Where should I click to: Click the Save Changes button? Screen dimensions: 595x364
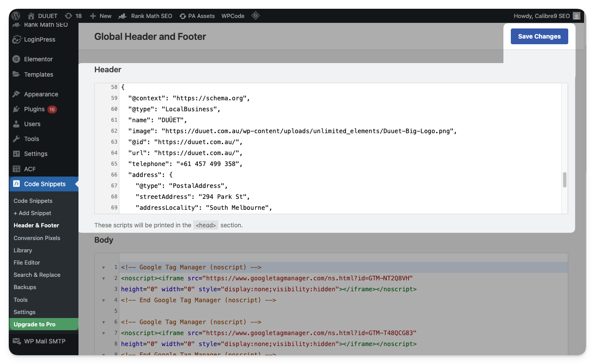click(539, 36)
